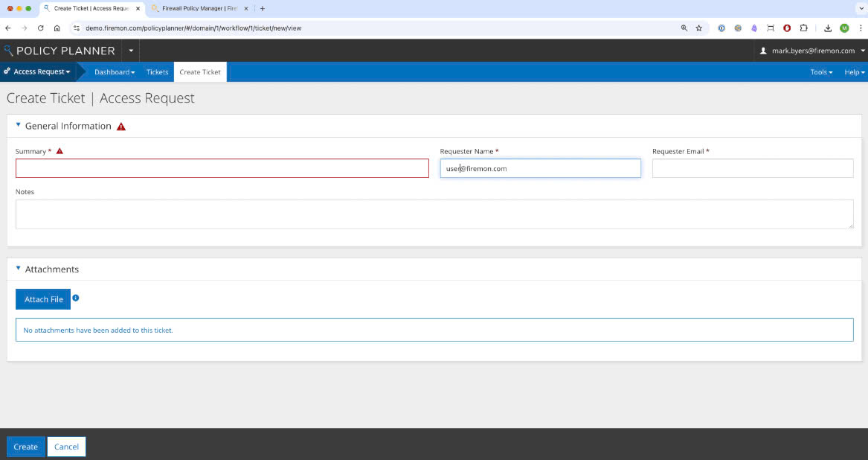868x460 pixels.
Task: Bookmark this page with the star icon
Action: point(698,28)
